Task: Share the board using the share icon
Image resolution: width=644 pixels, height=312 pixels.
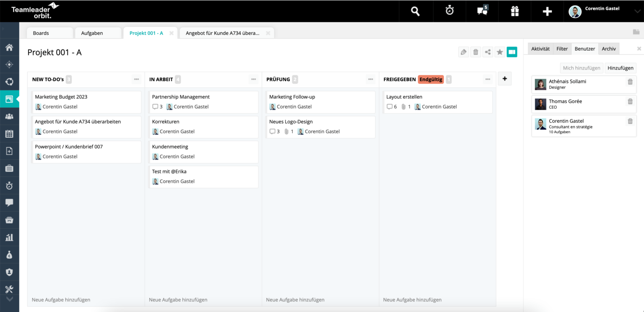Action: (488, 52)
